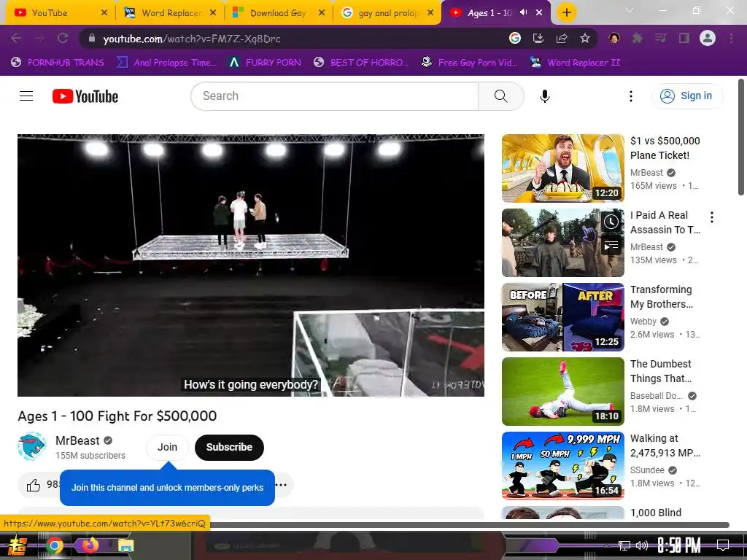Image resolution: width=747 pixels, height=560 pixels.
Task: Click the URL in the address bar
Action: tap(192, 39)
